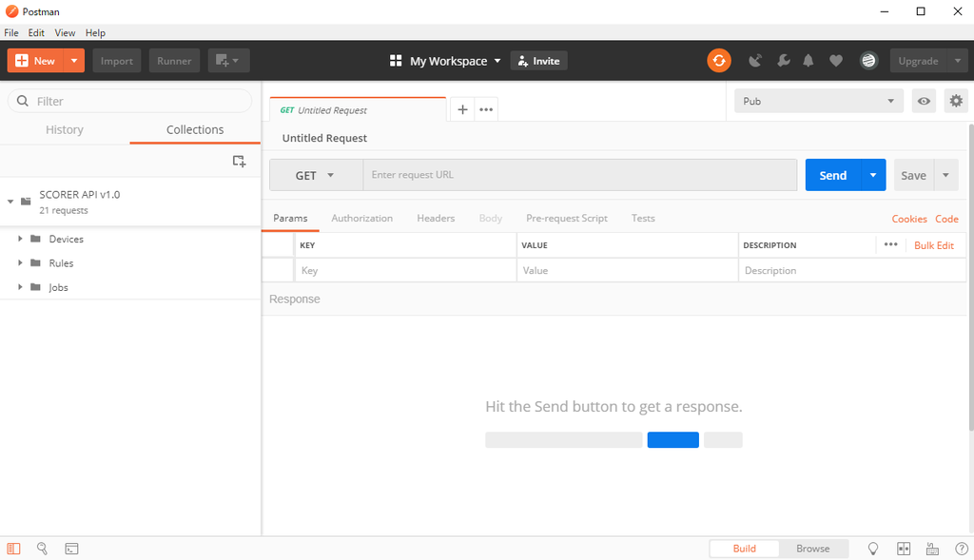
Task: Toggle environment quick look eye icon
Action: (x=924, y=101)
